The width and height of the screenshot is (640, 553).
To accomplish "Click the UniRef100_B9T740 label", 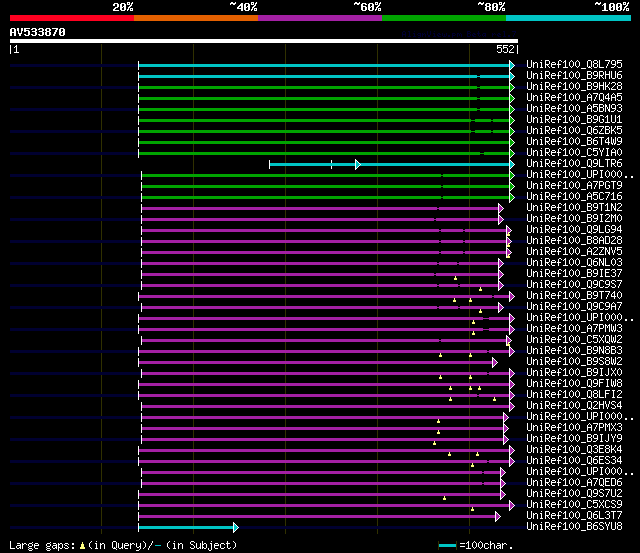I will coord(574,296).
